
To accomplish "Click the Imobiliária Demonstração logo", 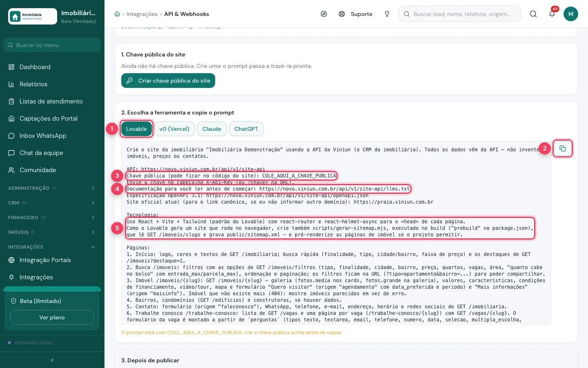I will pyautogui.click(x=33, y=16).
